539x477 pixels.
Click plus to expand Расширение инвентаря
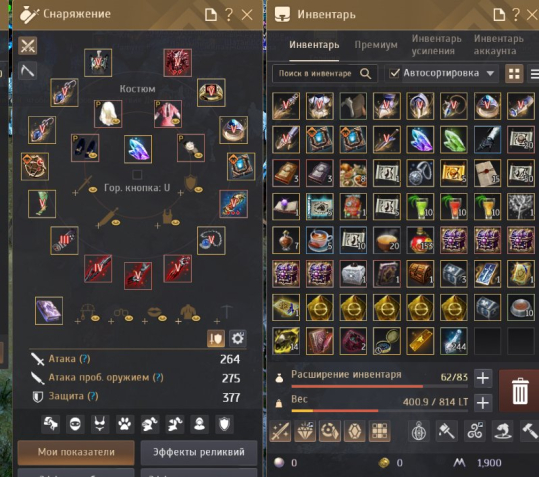483,378
